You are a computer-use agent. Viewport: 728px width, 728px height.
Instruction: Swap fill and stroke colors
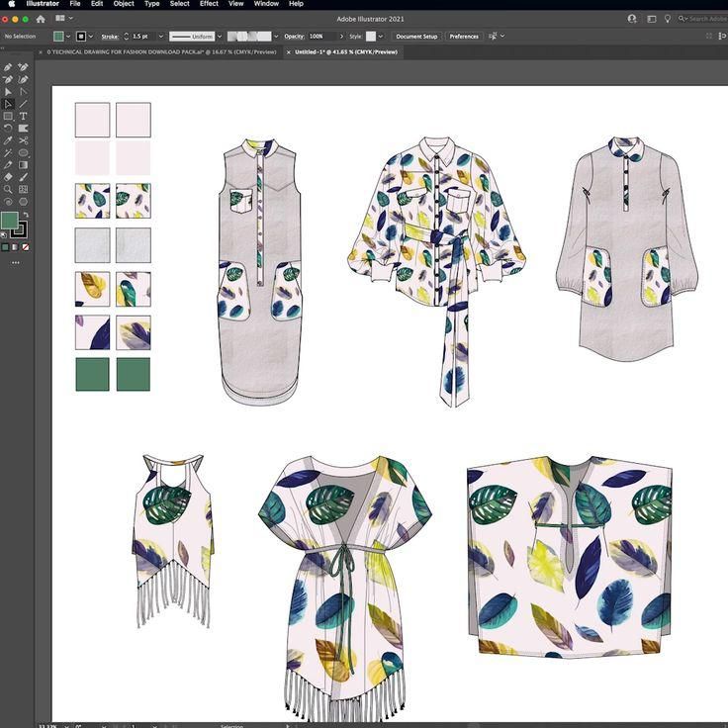(26, 215)
